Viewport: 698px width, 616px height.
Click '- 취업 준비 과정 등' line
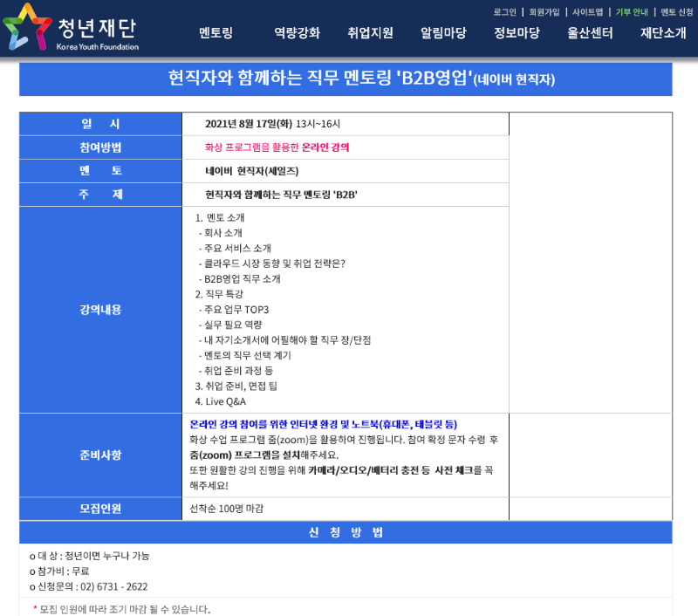pos(236,371)
